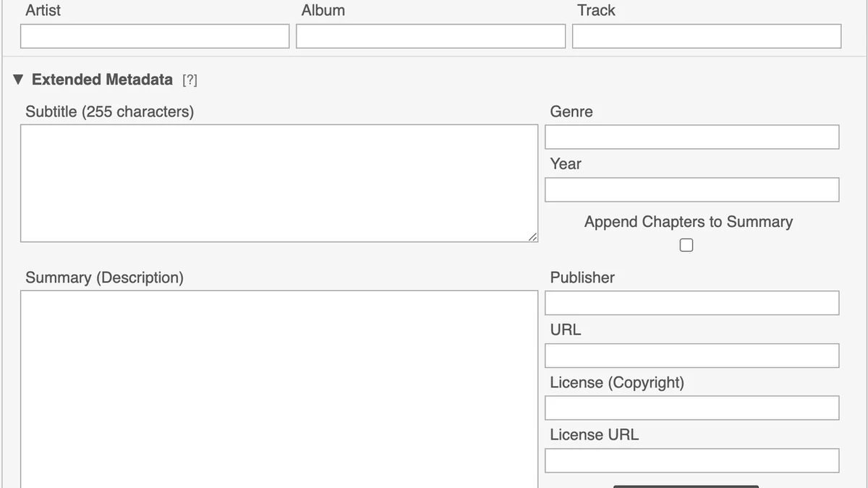Viewport: 868px width, 488px height.
Task: Click inside the Summary (Description) text area
Action: [x=279, y=389]
